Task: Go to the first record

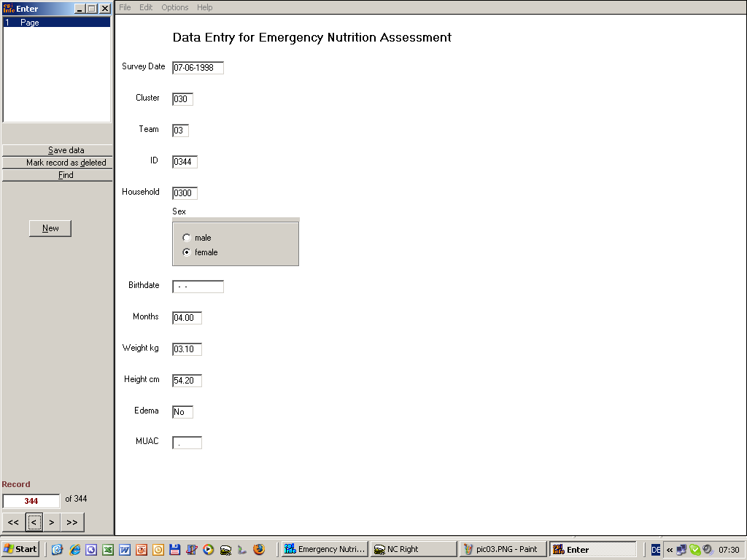Action: click(13, 522)
